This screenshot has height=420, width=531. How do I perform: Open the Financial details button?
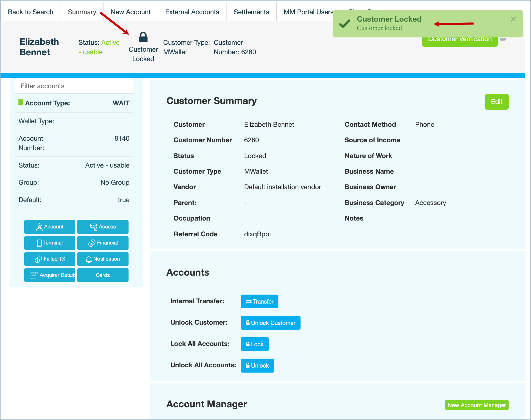pos(103,243)
